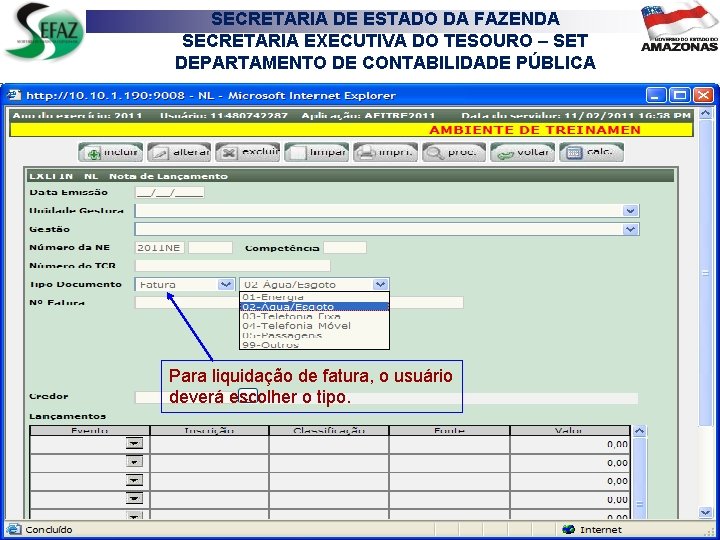The width and height of the screenshot is (720, 540).
Task: Select 04-Telefonia Móvel from the list
Action: [315, 326]
